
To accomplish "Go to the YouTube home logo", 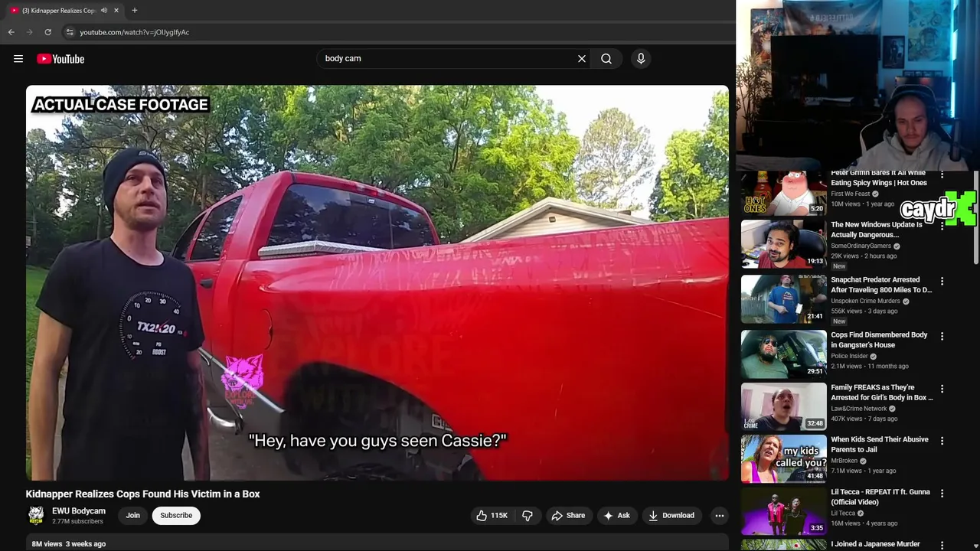I will pyautogui.click(x=60, y=59).
